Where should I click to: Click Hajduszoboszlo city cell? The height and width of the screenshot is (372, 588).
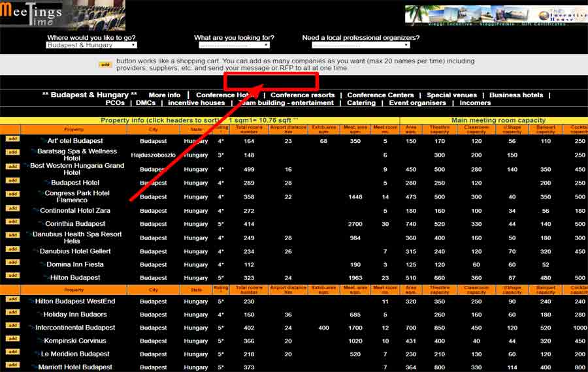(154, 155)
